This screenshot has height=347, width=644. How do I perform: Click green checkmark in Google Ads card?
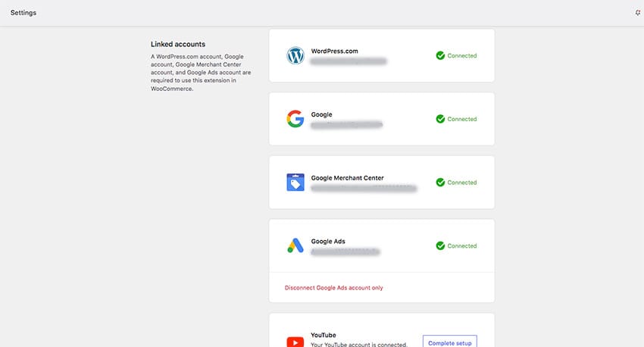(440, 245)
